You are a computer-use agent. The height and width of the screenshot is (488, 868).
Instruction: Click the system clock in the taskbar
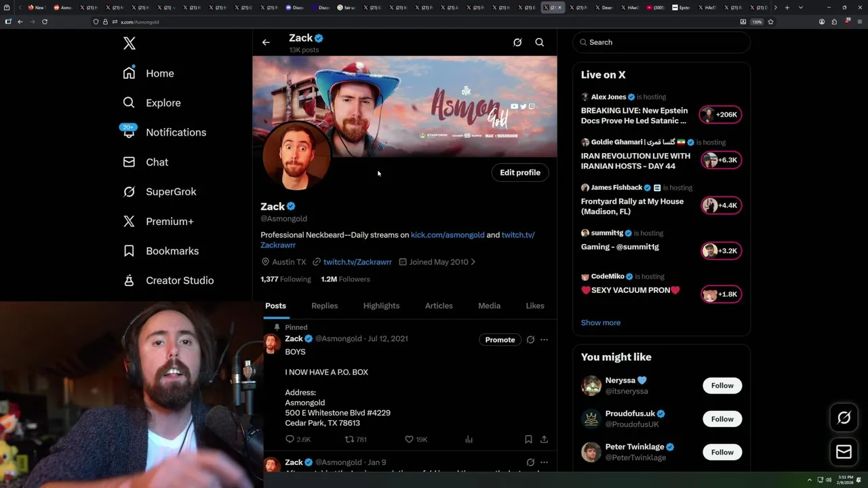(846, 480)
